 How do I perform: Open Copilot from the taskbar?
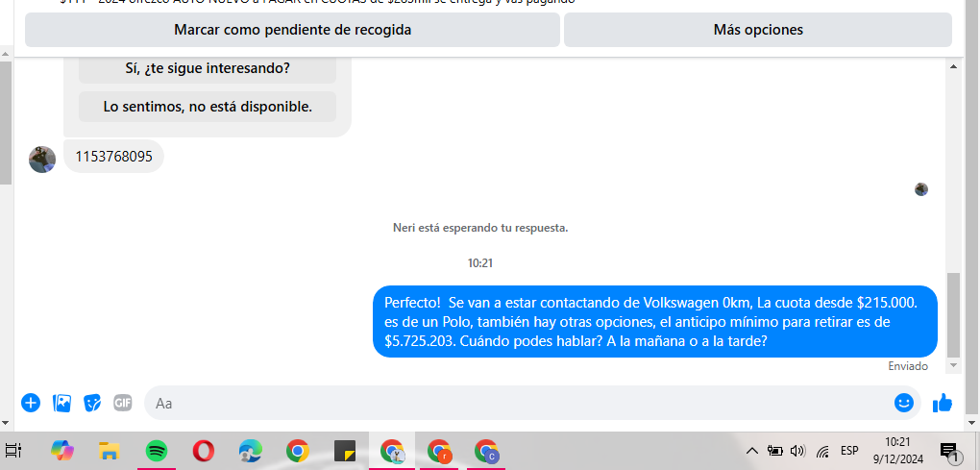tap(61, 451)
